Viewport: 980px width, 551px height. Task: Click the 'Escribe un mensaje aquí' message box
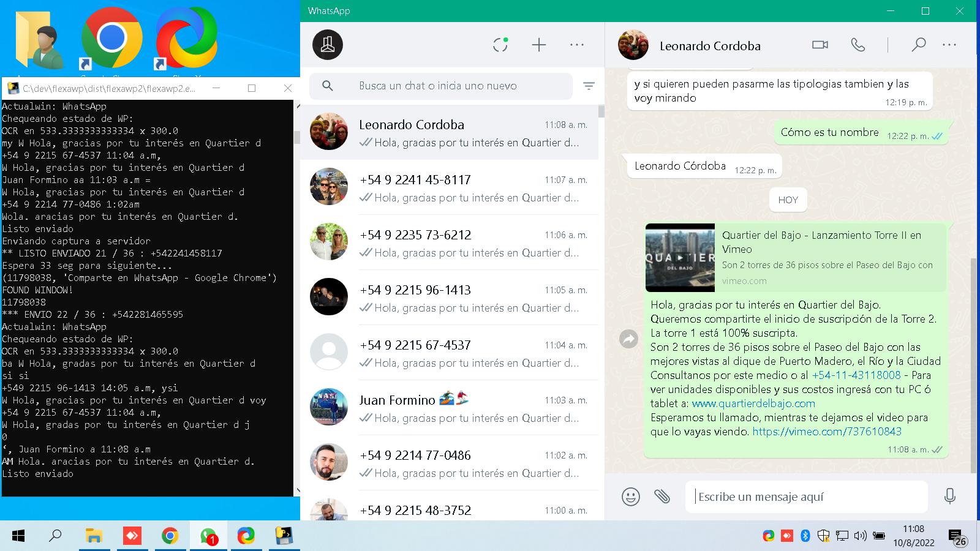[x=807, y=497]
